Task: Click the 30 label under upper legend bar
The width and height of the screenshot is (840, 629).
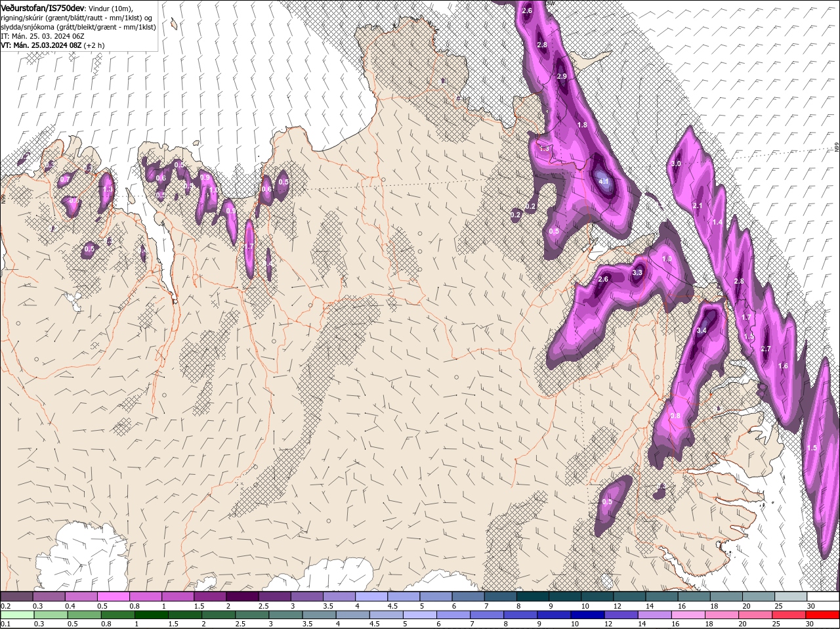Action: pos(810,605)
